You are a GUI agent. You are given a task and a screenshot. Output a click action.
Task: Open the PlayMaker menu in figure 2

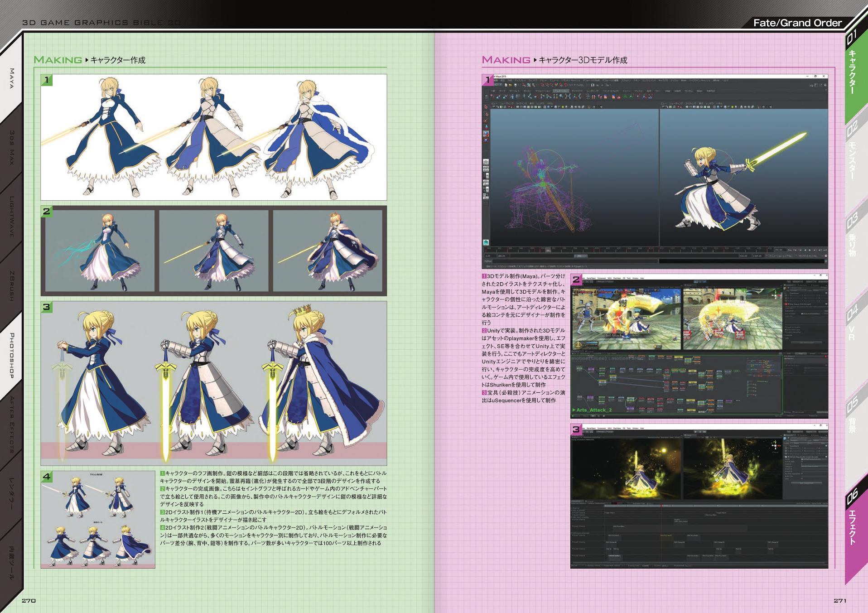617,278
